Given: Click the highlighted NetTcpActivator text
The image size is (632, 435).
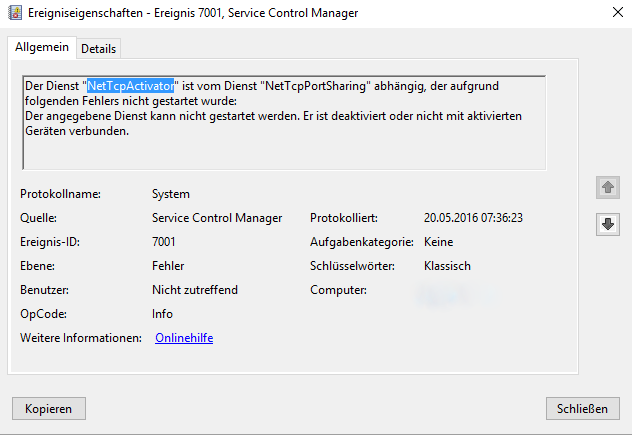Looking at the screenshot, I should [x=131, y=86].
